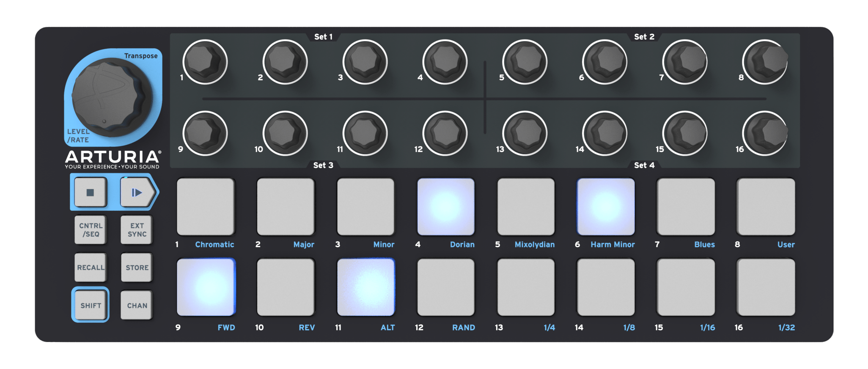Click encoder knob 6
The image size is (868, 369).
[605, 62]
